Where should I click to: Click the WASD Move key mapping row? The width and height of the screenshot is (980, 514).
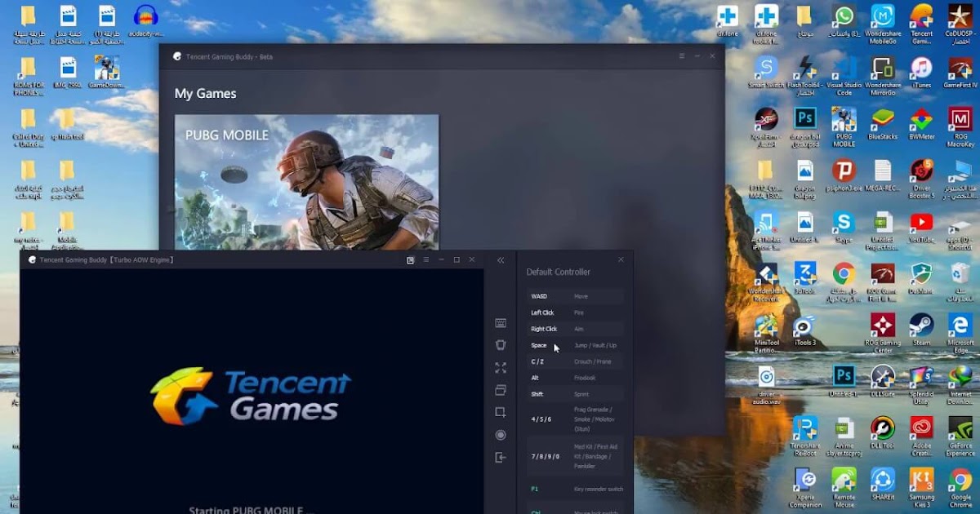pyautogui.click(x=575, y=296)
